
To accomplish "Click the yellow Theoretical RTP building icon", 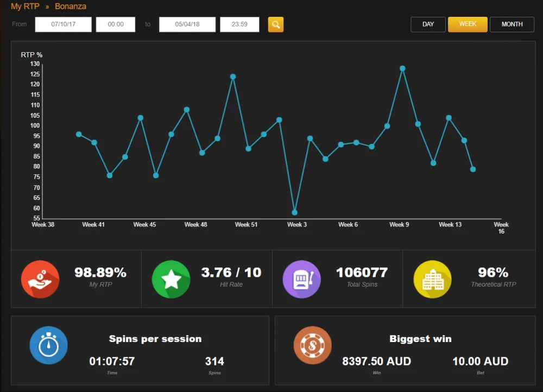I will point(433,279).
